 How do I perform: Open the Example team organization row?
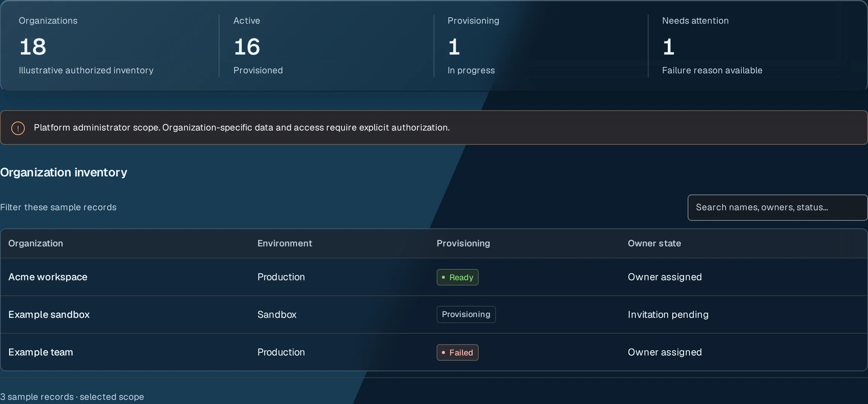click(434, 352)
